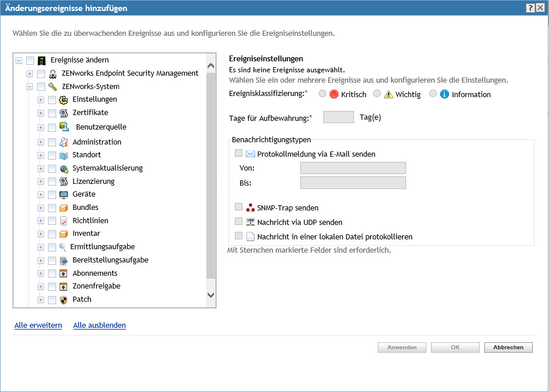Expand the ZENworks Endpoint Security Management node
Viewport: 549px width, 392px height.
[30, 73]
